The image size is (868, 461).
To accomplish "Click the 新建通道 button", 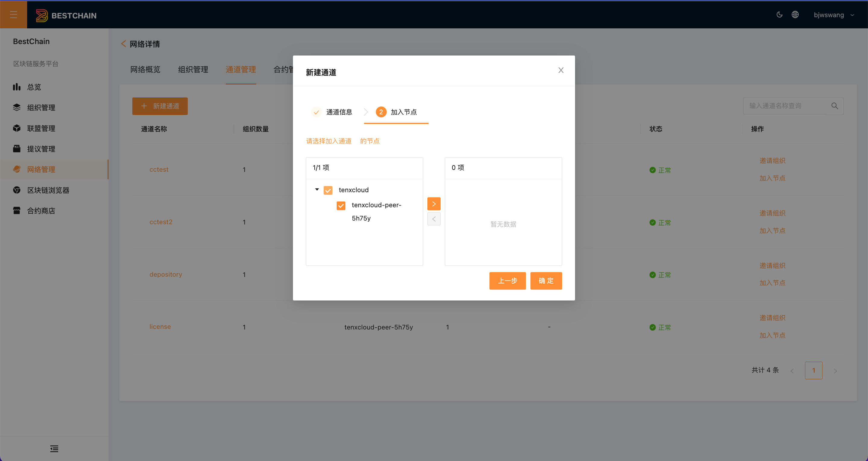I will tap(160, 106).
